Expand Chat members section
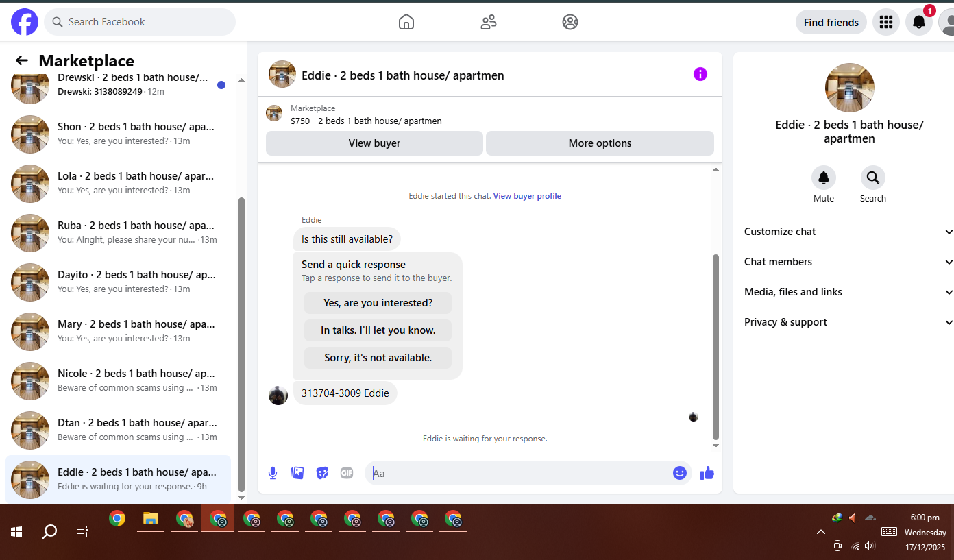 (848, 262)
